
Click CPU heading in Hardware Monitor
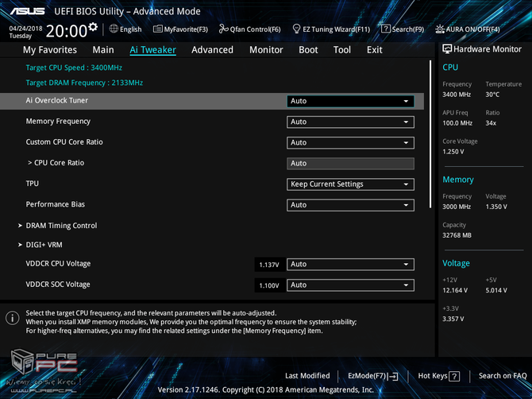450,68
